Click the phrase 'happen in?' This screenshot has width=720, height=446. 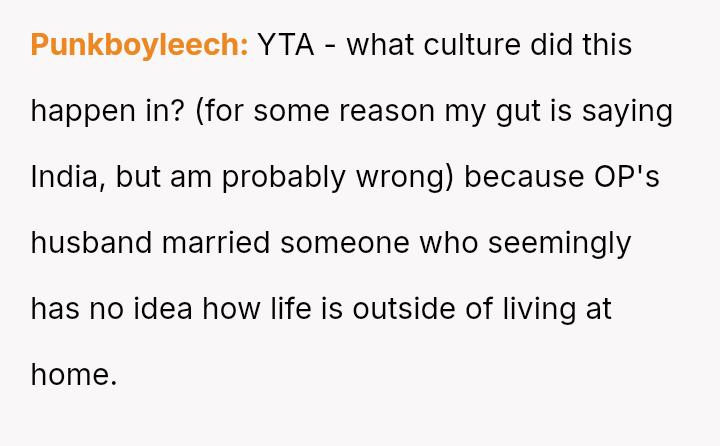coord(107,112)
